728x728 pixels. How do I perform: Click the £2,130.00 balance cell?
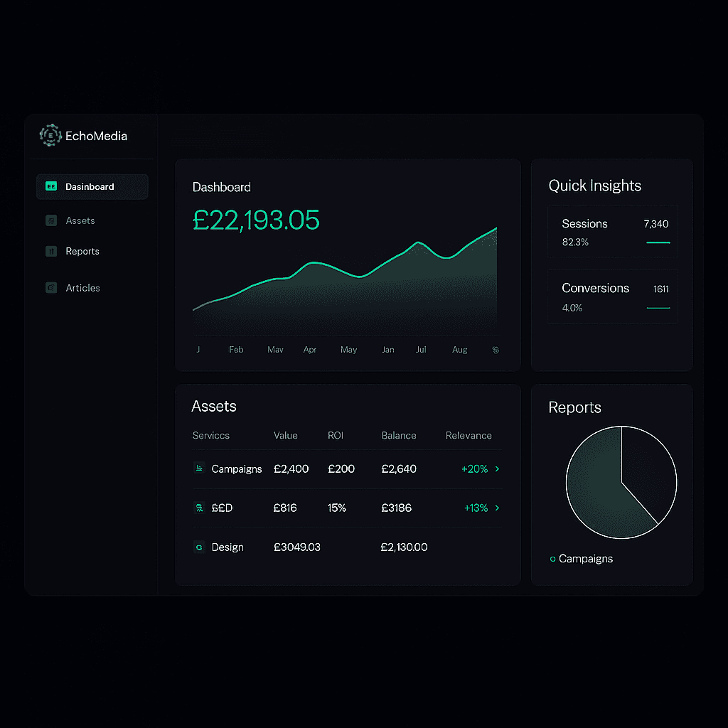pyautogui.click(x=404, y=547)
